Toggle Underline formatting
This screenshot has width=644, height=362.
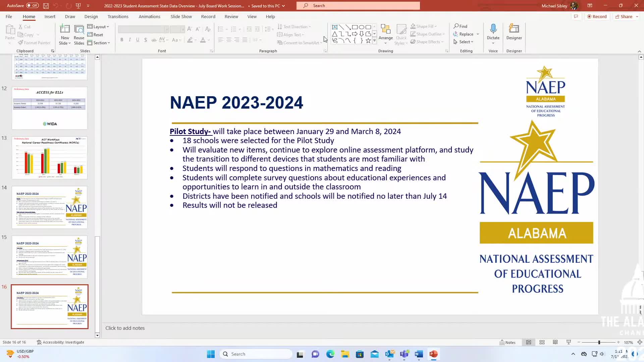(x=138, y=40)
